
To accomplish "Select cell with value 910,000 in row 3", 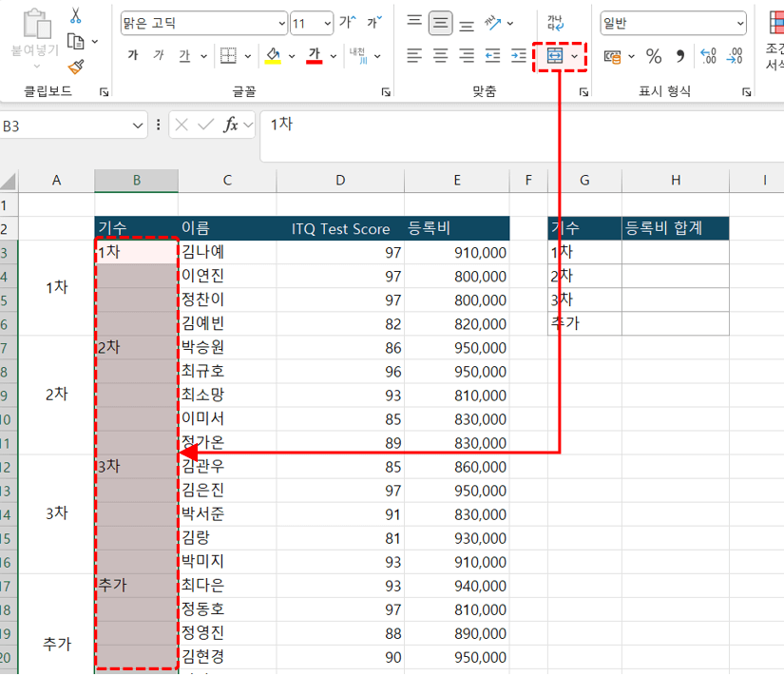I will pos(457,252).
